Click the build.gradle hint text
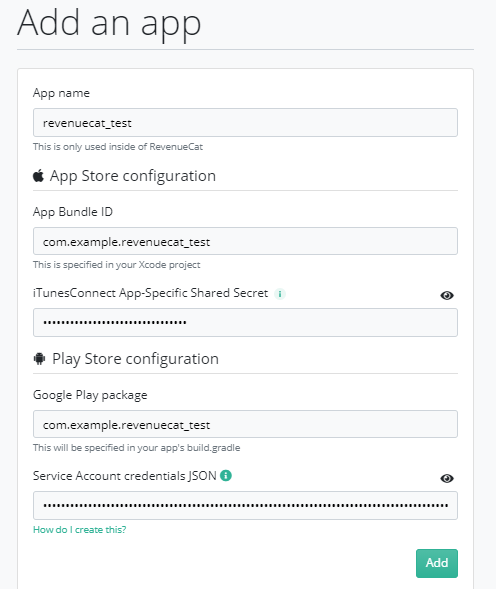The height and width of the screenshot is (589, 496). (136, 448)
